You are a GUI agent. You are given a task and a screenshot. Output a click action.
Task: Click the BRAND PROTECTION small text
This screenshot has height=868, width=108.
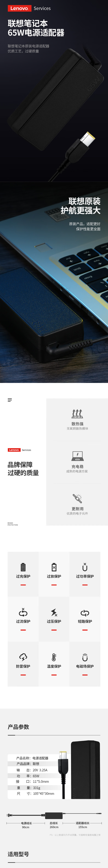(x=13, y=524)
